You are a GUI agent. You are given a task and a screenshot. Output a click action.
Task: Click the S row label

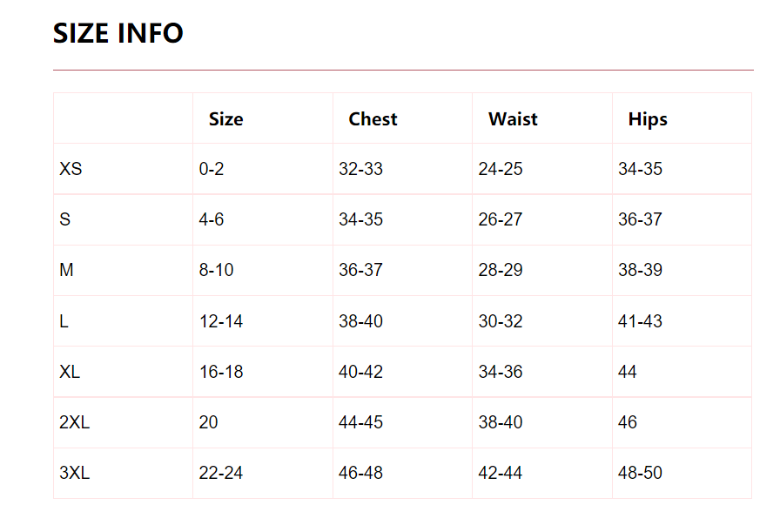click(64, 219)
